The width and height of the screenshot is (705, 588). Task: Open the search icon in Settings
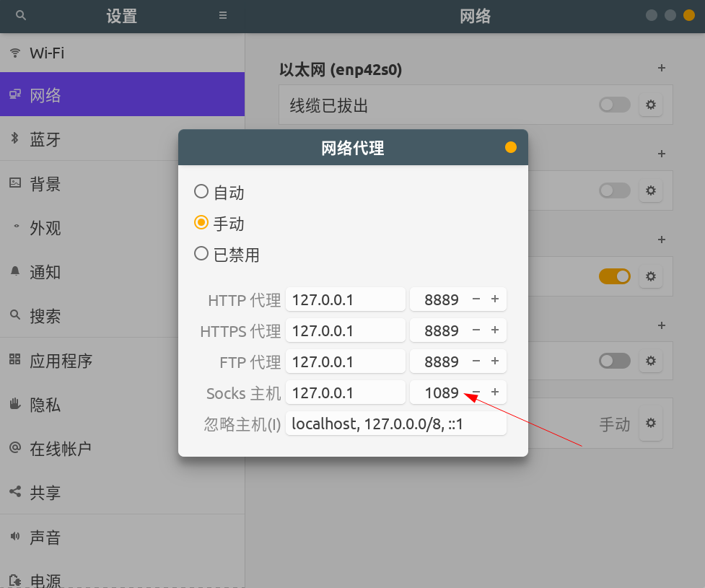coord(19,15)
